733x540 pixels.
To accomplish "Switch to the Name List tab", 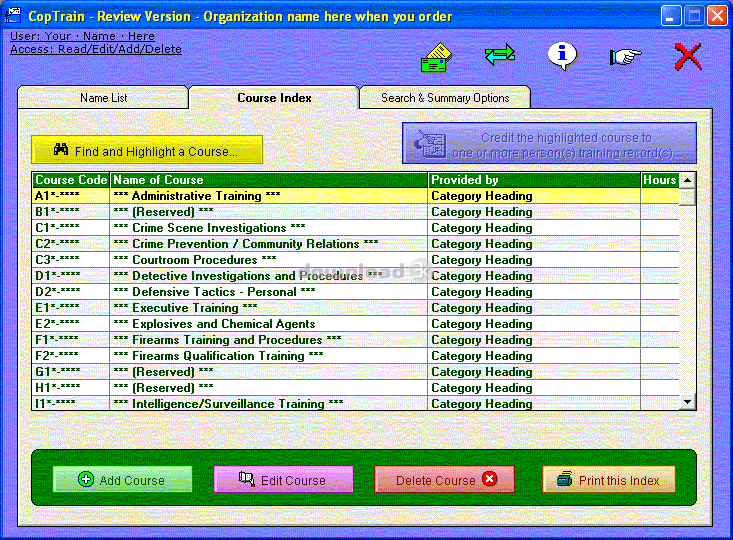I will click(103, 98).
